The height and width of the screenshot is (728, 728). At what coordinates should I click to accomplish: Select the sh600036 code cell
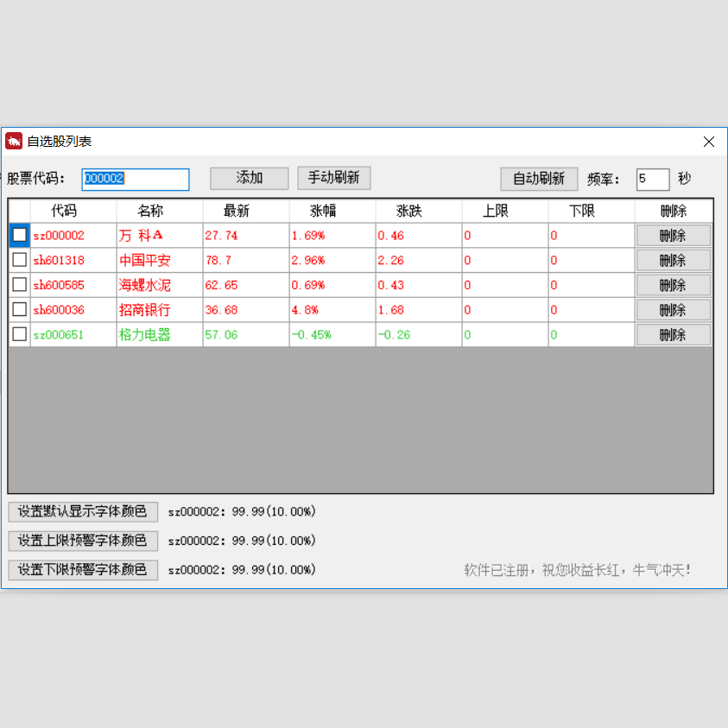[73, 310]
